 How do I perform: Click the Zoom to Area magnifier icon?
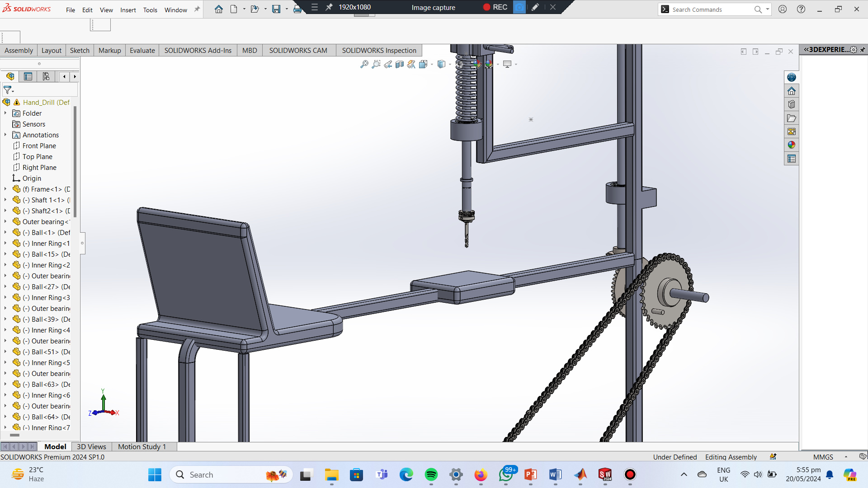[376, 65]
